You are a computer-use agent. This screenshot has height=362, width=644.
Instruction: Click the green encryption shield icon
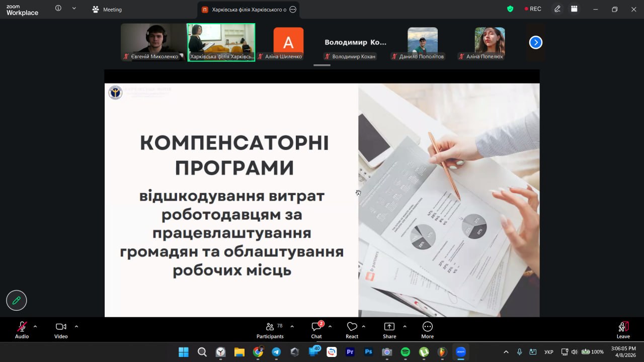510,9
